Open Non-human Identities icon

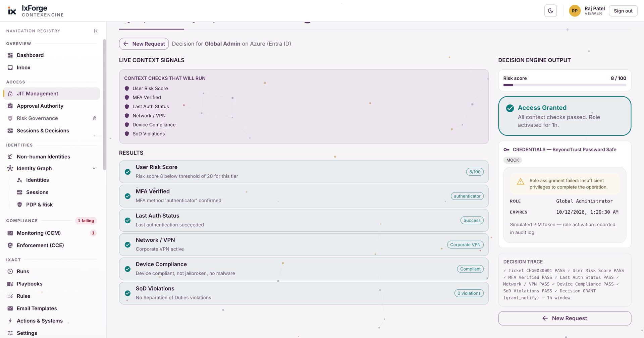[x=10, y=157]
